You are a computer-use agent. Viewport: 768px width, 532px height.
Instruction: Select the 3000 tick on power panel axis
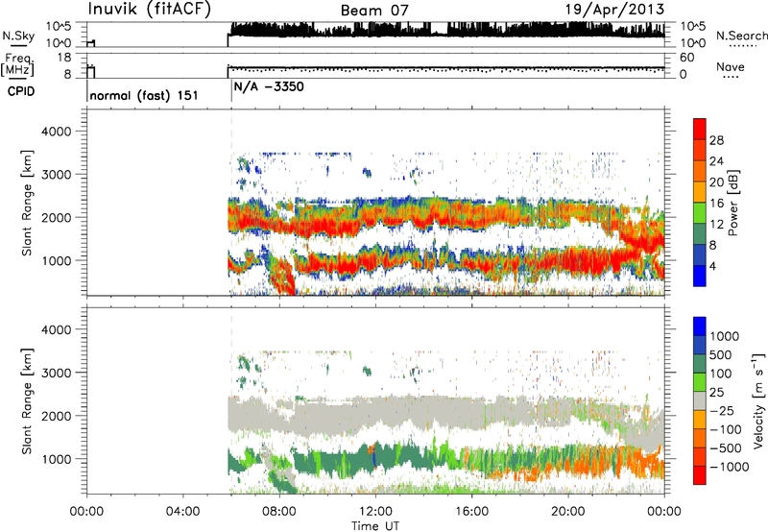click(x=56, y=175)
